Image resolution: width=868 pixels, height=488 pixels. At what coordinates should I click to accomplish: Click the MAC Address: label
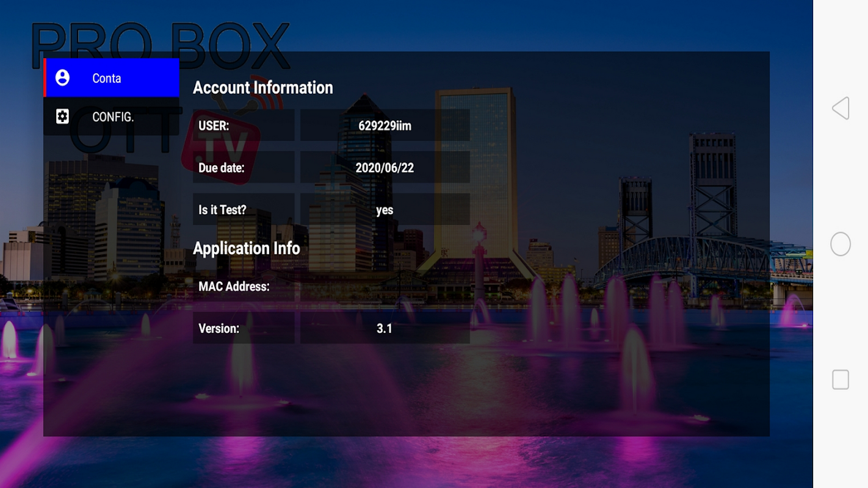coord(234,286)
